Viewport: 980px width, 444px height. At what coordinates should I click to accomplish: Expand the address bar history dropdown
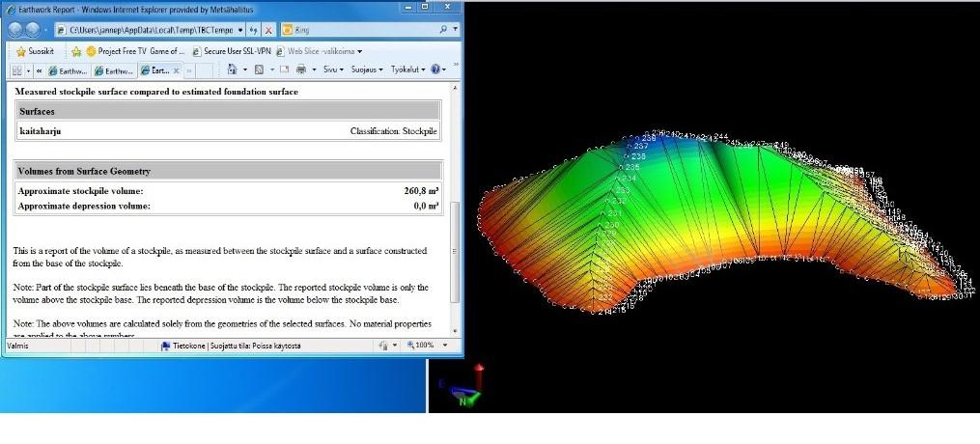[x=241, y=30]
